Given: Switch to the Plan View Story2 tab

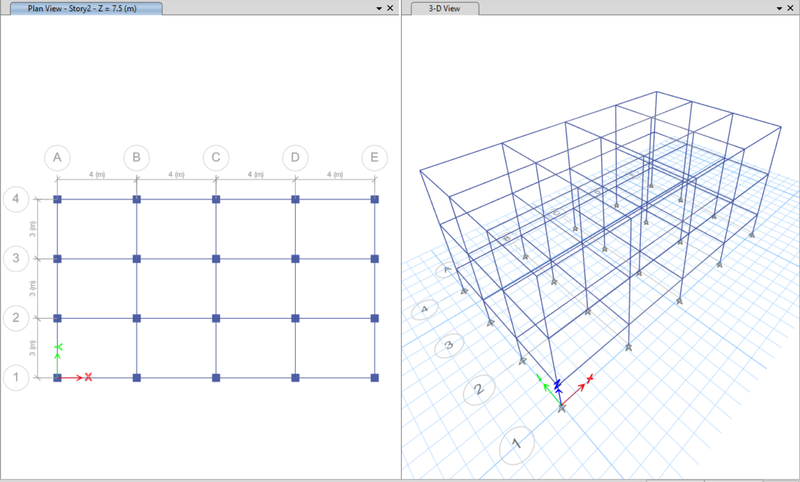Looking at the screenshot, I should point(86,8).
